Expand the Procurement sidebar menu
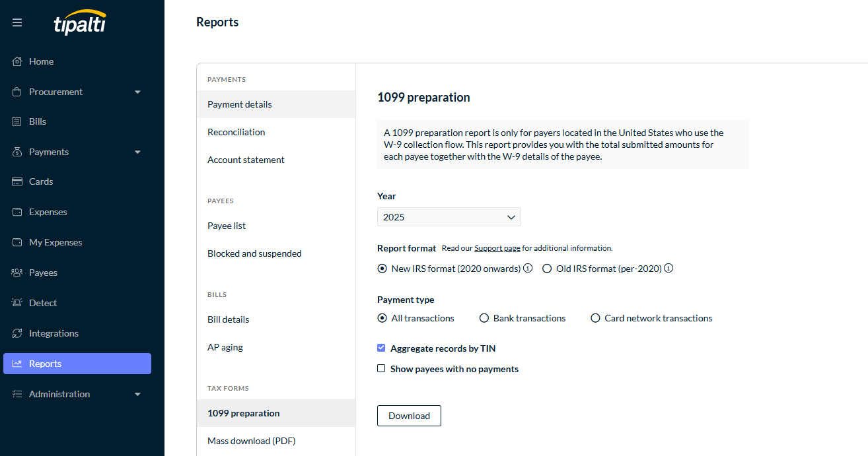Screen dimensions: 868x456 point(137,92)
